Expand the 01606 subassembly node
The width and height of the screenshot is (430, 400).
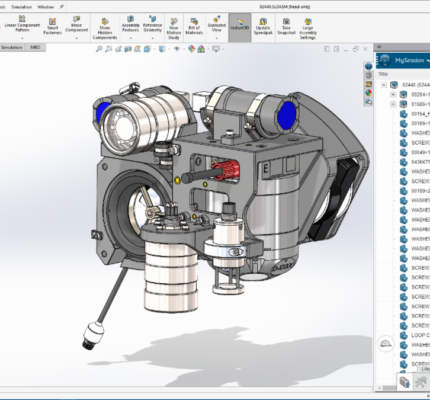point(393,104)
